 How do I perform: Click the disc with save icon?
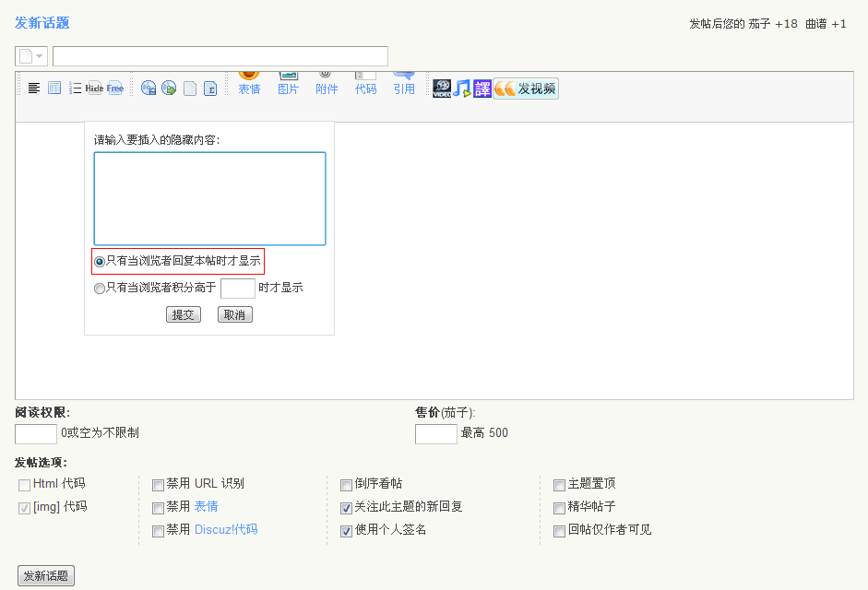click(x=149, y=88)
